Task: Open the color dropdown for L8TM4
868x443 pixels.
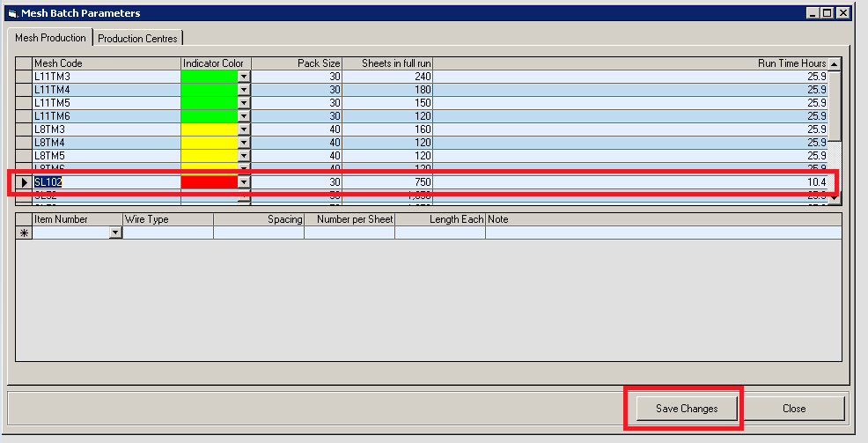Action: click(x=244, y=143)
